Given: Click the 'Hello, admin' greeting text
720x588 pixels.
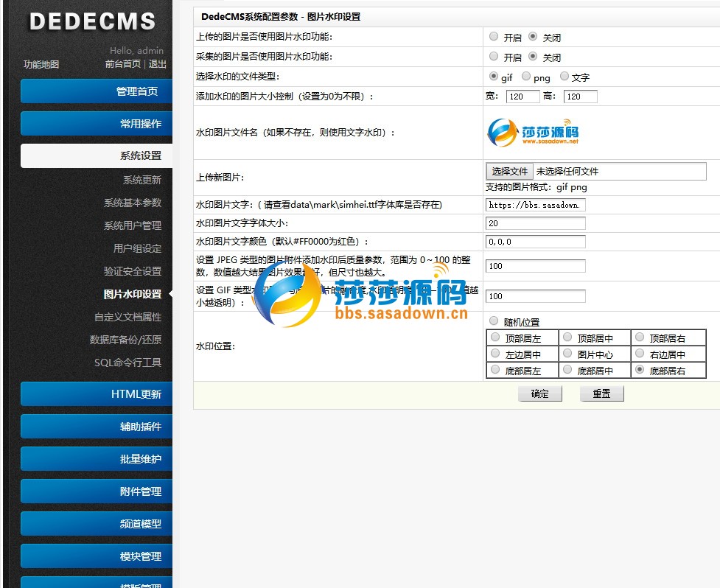Looking at the screenshot, I should point(137,51).
